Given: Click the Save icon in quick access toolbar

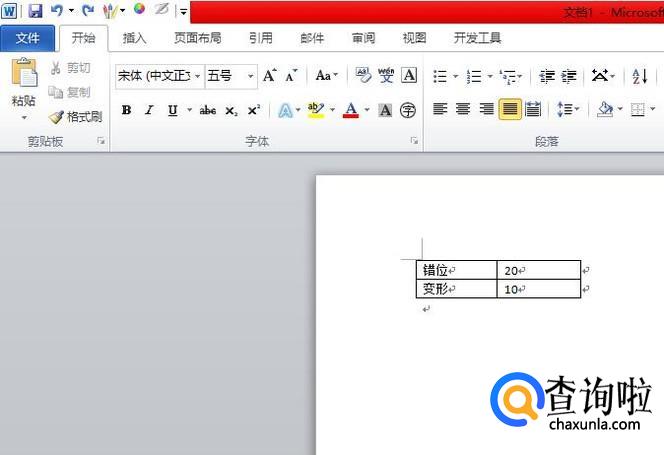Looking at the screenshot, I should pos(35,11).
